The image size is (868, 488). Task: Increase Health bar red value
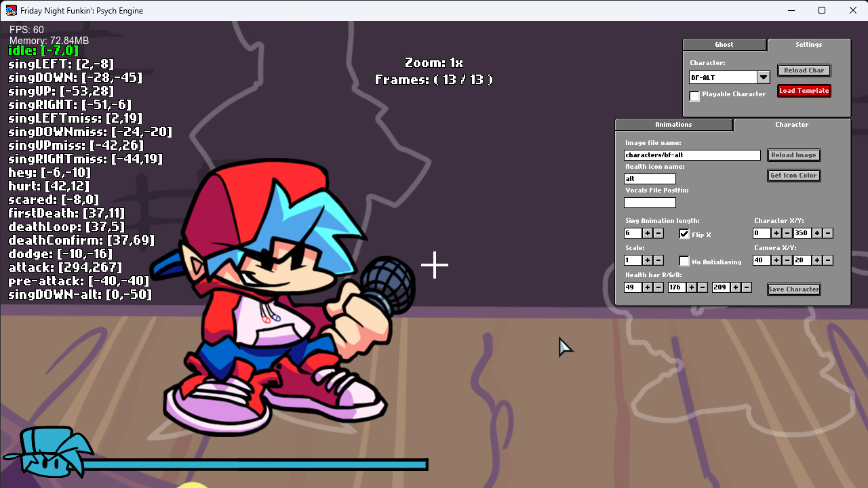point(648,287)
